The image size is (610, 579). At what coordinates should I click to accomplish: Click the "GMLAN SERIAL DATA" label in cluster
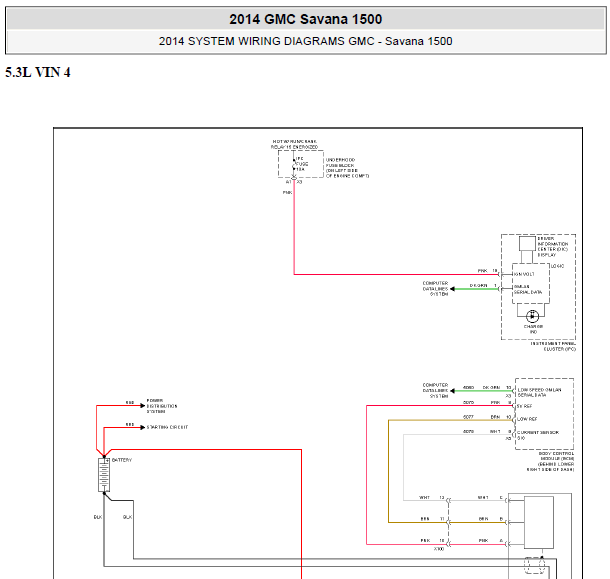coord(528,289)
